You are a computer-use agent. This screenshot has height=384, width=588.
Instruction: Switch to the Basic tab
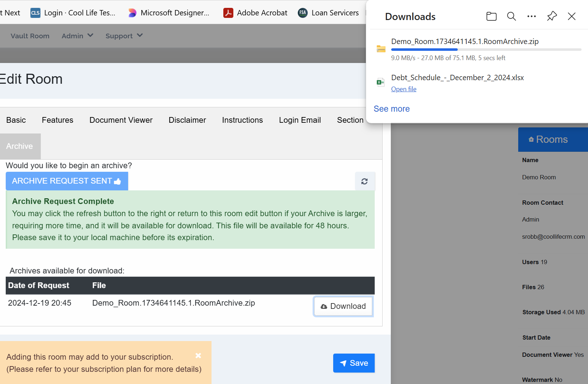coord(16,120)
